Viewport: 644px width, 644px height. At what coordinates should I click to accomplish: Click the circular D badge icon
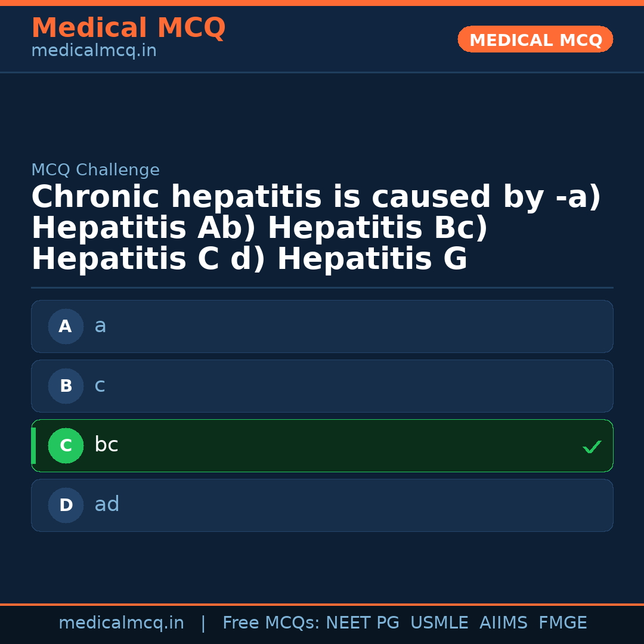(x=66, y=505)
